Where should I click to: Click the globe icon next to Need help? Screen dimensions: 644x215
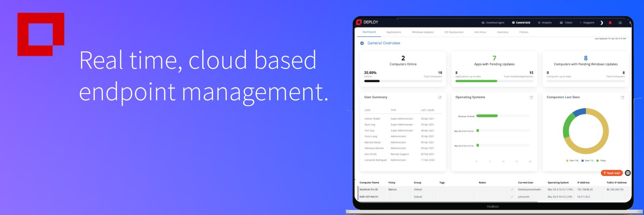628,173
